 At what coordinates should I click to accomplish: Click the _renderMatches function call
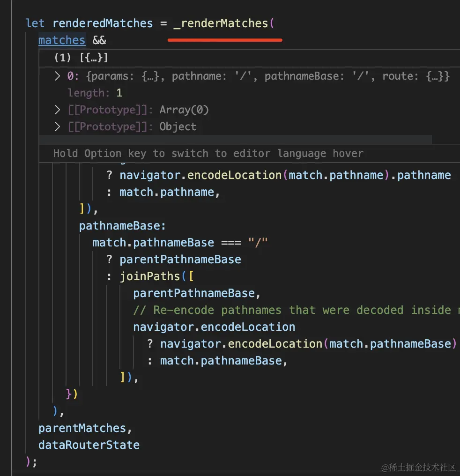pyautogui.click(x=221, y=23)
